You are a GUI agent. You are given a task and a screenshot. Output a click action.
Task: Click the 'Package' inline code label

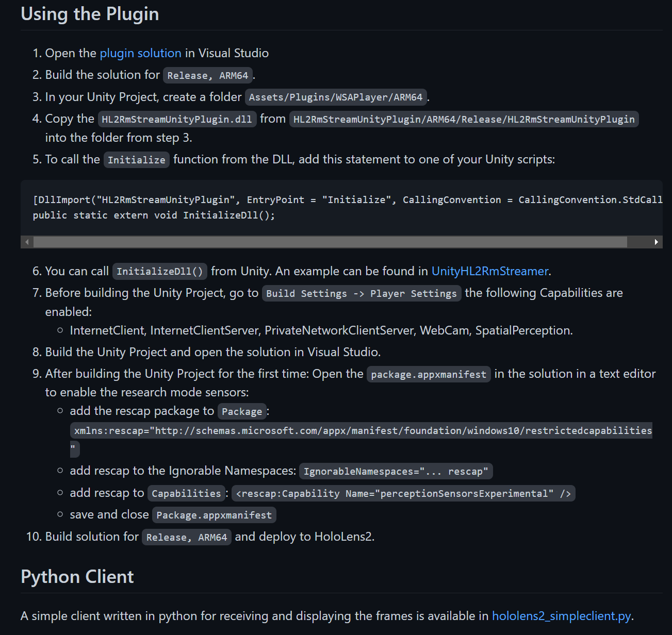(x=242, y=411)
